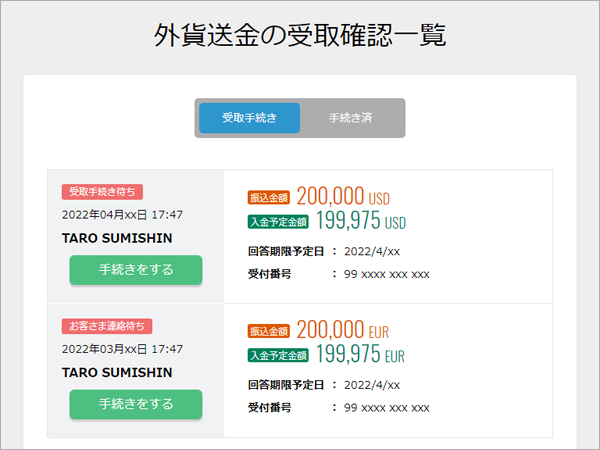Screen dimensions: 600x450
Task: Click the page title 外貨送金の受取確認一覧
Action: pyautogui.click(x=300, y=35)
